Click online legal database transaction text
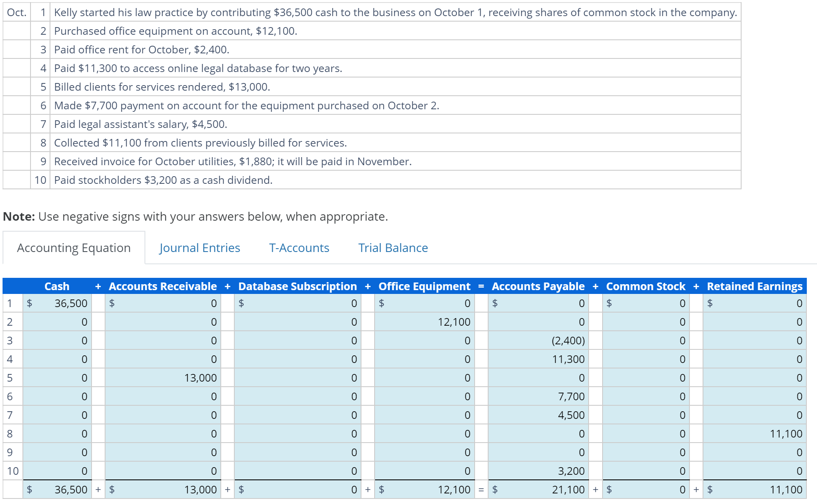The image size is (817, 504). [198, 68]
